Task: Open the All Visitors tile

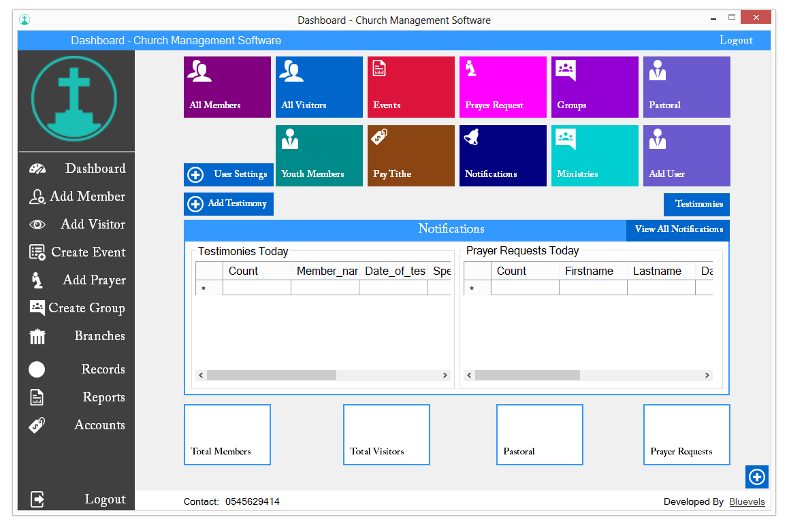Action: 319,87
